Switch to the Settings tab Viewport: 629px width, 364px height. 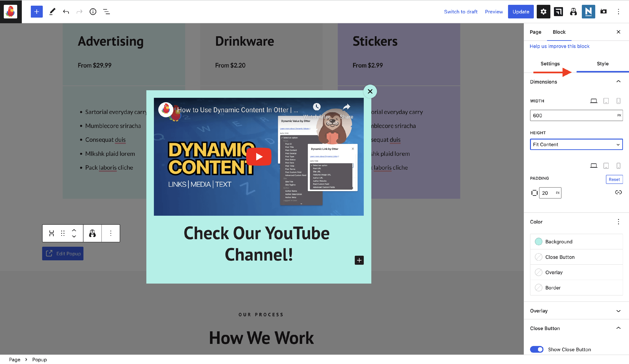point(550,64)
